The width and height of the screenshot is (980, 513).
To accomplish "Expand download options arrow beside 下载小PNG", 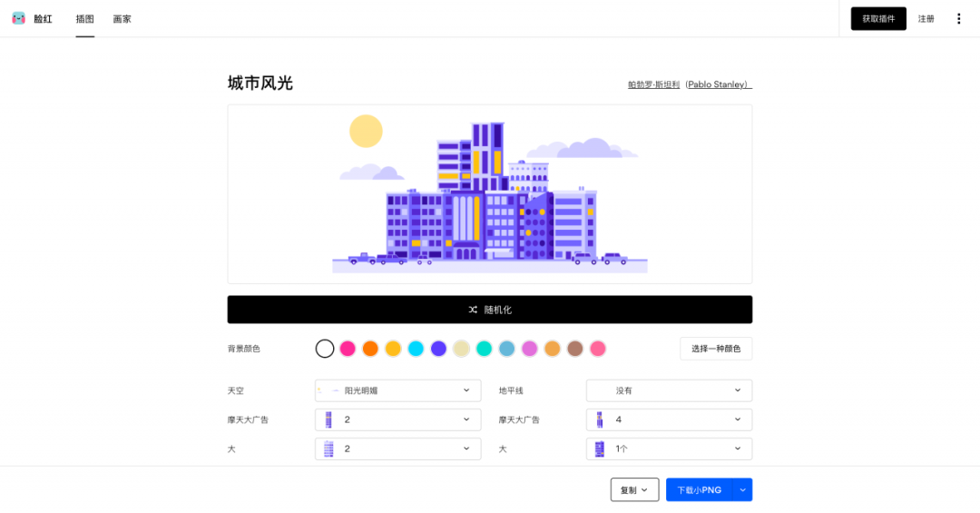I will click(x=742, y=490).
